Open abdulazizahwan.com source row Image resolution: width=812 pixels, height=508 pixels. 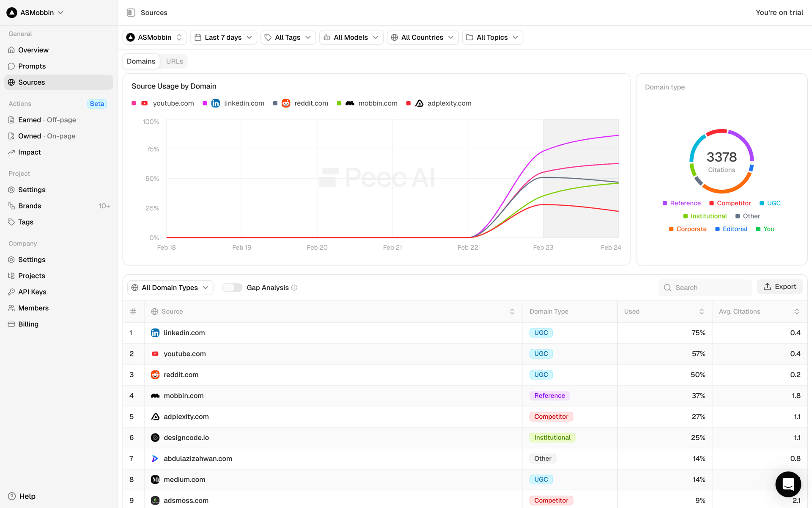(x=465, y=458)
